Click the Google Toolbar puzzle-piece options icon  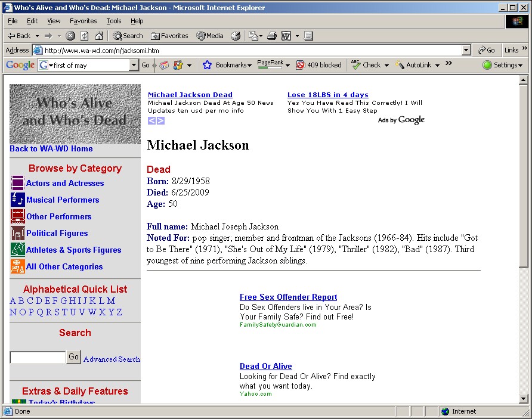(x=178, y=65)
